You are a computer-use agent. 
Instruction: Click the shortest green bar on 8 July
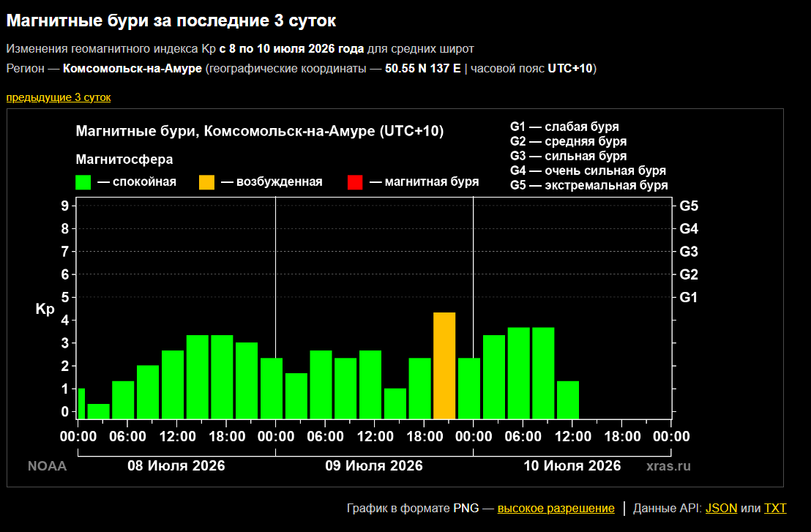coord(98,411)
